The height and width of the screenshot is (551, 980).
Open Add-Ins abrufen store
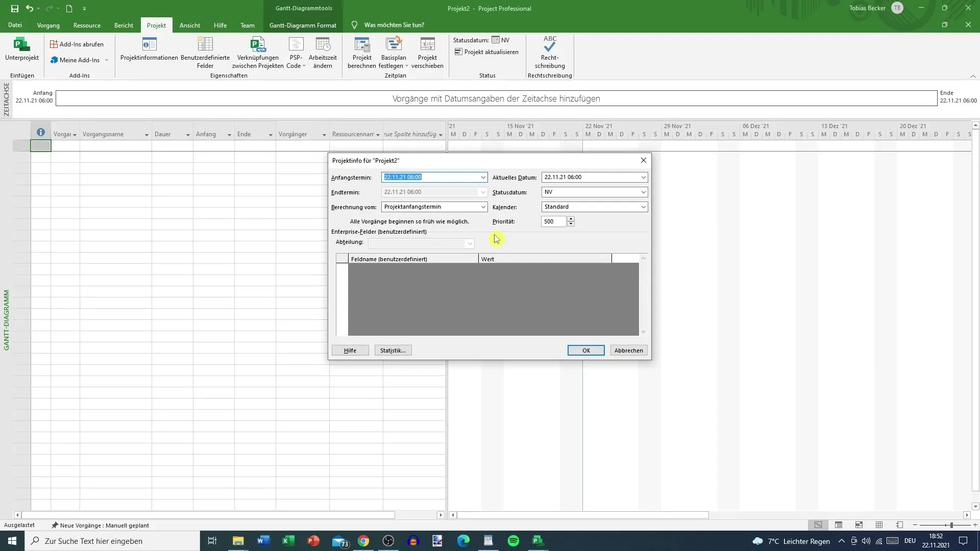pyautogui.click(x=77, y=44)
